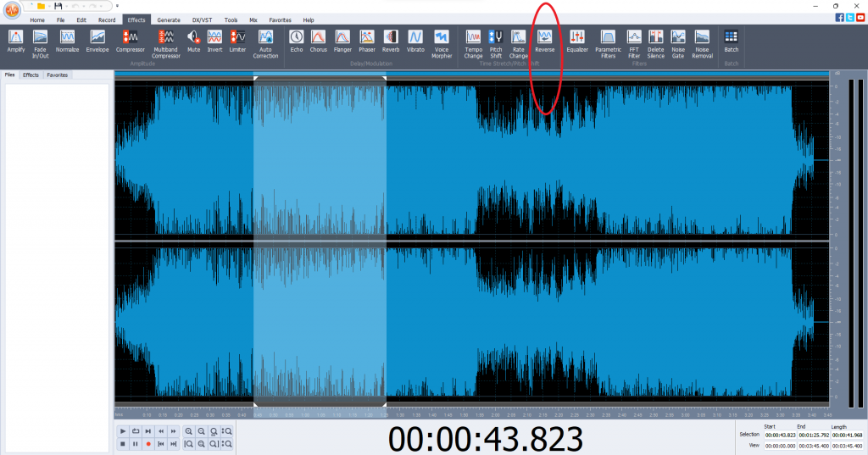Stop playback
Screen dimensions: 868x455
tap(123, 444)
